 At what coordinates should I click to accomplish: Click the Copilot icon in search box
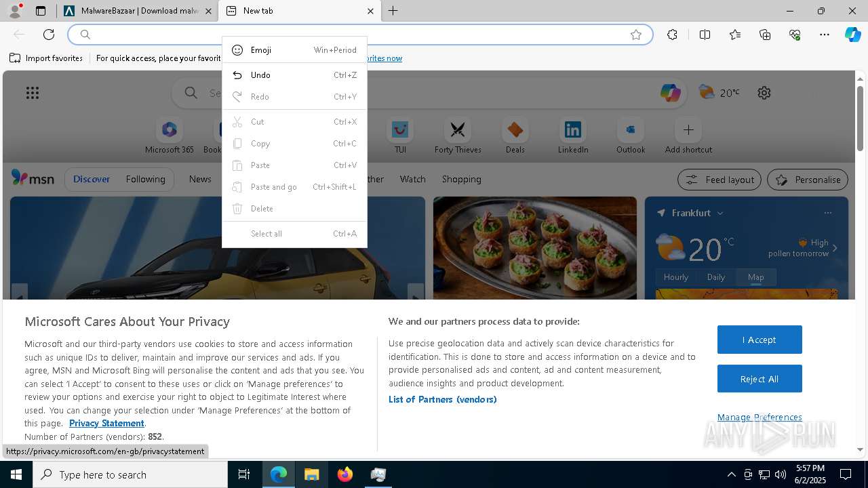(x=671, y=93)
